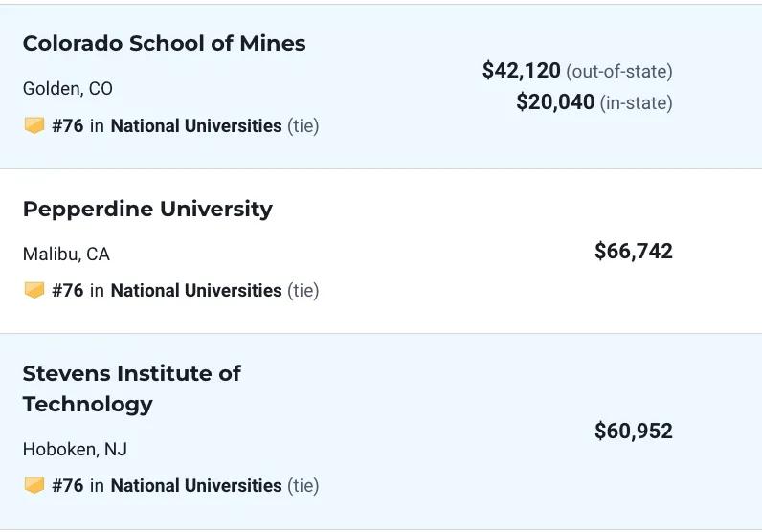762x532 pixels.
Task: Open the Stevens Institute of Technology page
Action: point(132,388)
